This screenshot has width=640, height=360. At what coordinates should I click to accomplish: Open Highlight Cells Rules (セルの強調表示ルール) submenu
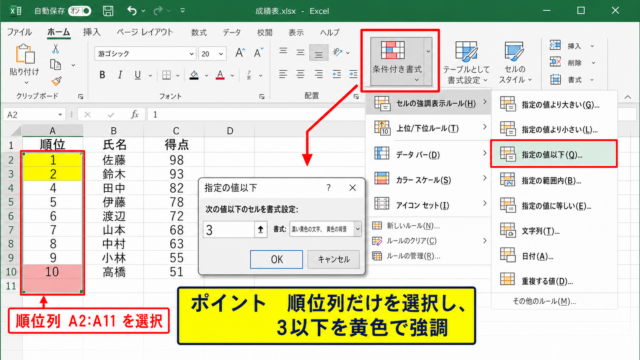point(430,103)
